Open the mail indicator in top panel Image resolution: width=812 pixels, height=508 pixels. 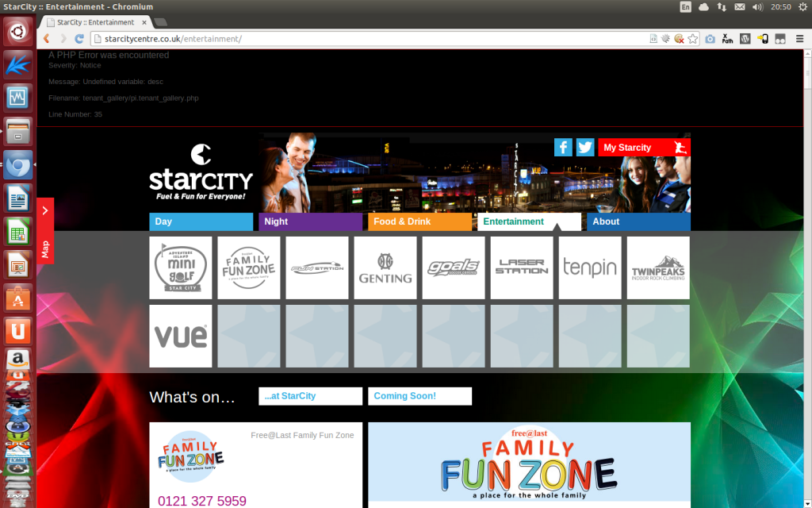pyautogui.click(x=740, y=6)
